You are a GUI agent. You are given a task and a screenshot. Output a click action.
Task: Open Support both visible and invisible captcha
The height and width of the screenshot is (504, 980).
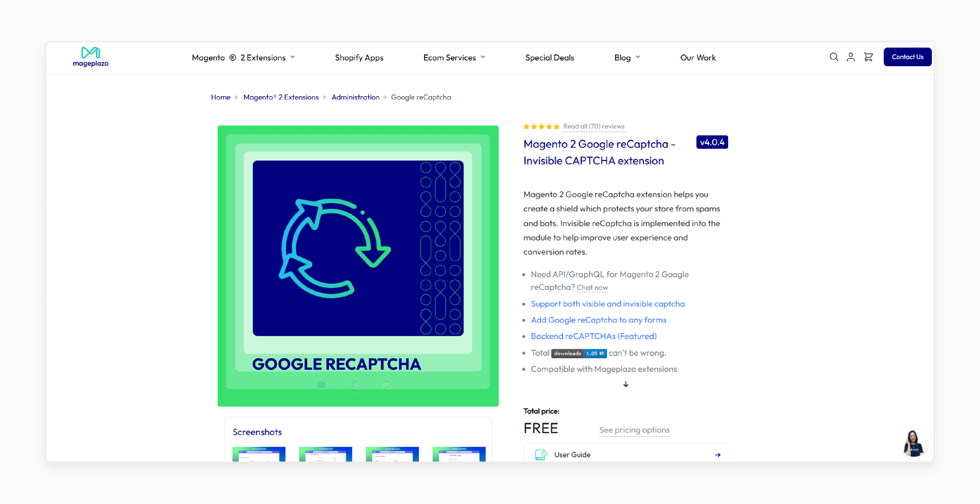click(x=608, y=304)
